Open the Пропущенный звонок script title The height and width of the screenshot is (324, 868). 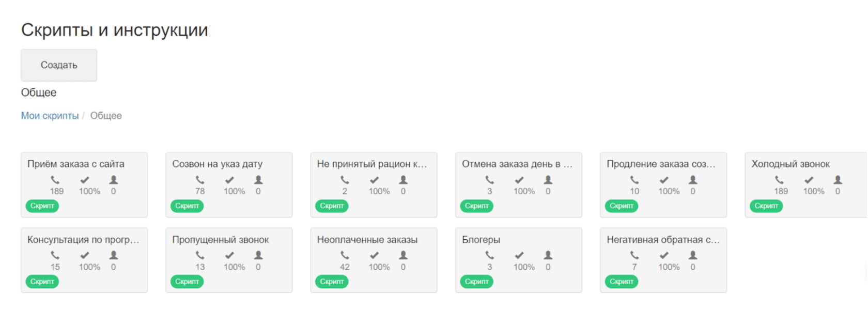click(x=221, y=240)
